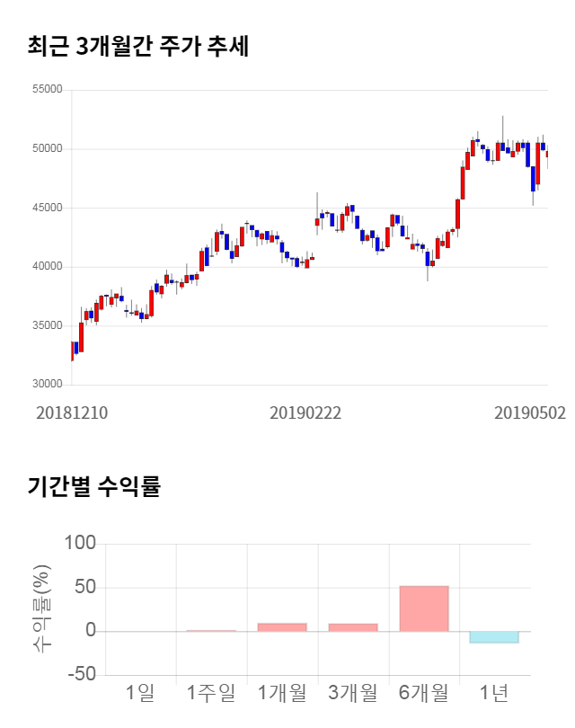Select the 3개월 return bar

point(353,627)
